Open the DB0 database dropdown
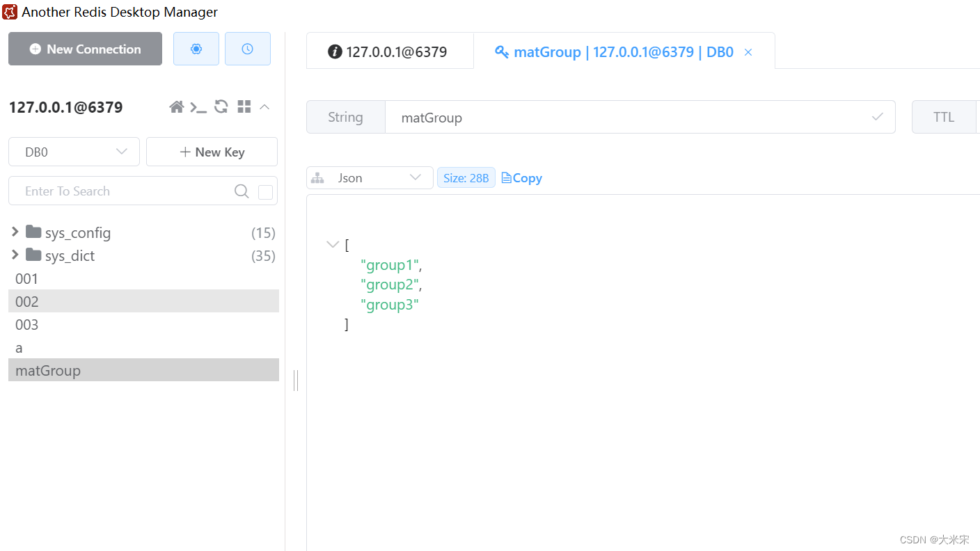 point(74,152)
